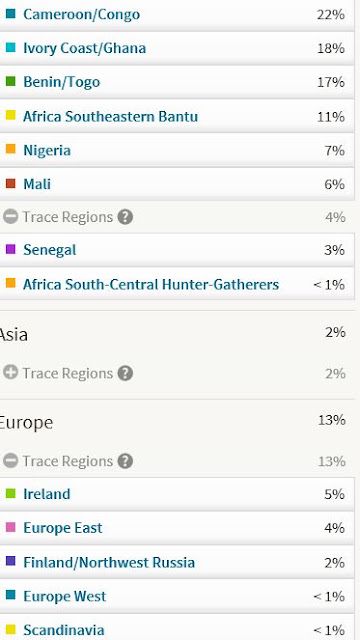The height and width of the screenshot is (640, 360).
Task: Select the Benin/Togo region
Action: point(62,82)
